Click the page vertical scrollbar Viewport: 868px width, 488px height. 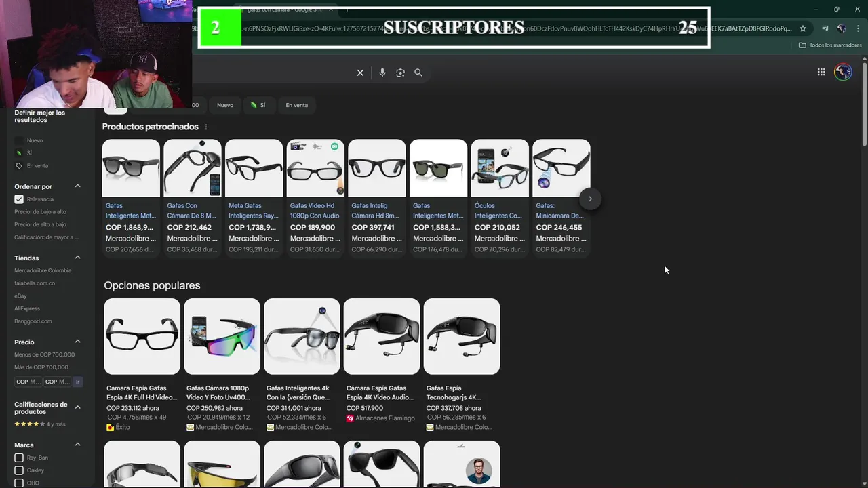864,102
